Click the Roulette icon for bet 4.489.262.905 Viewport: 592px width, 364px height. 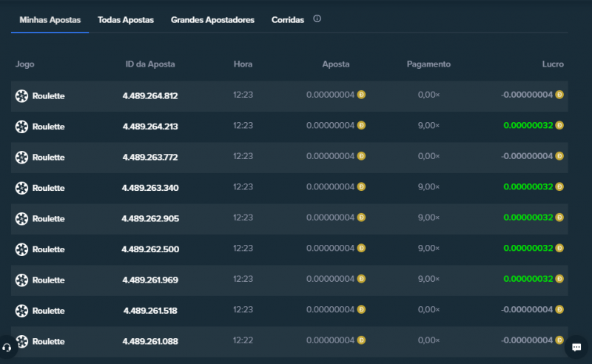21,219
